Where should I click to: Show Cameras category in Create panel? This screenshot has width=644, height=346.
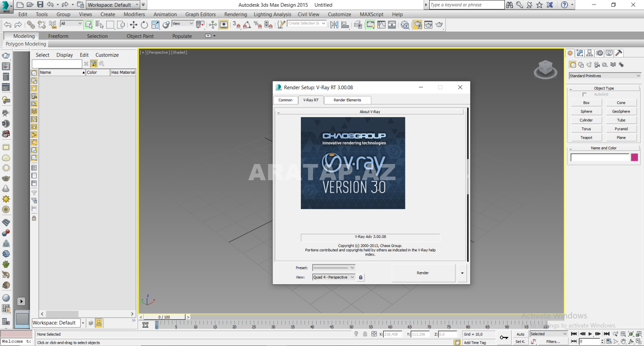(597, 65)
